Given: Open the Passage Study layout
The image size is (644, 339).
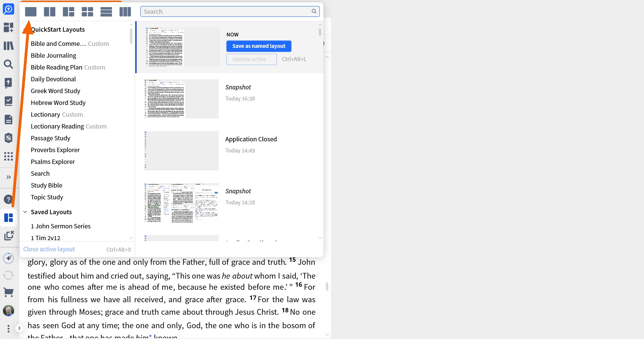Looking at the screenshot, I should (51, 138).
